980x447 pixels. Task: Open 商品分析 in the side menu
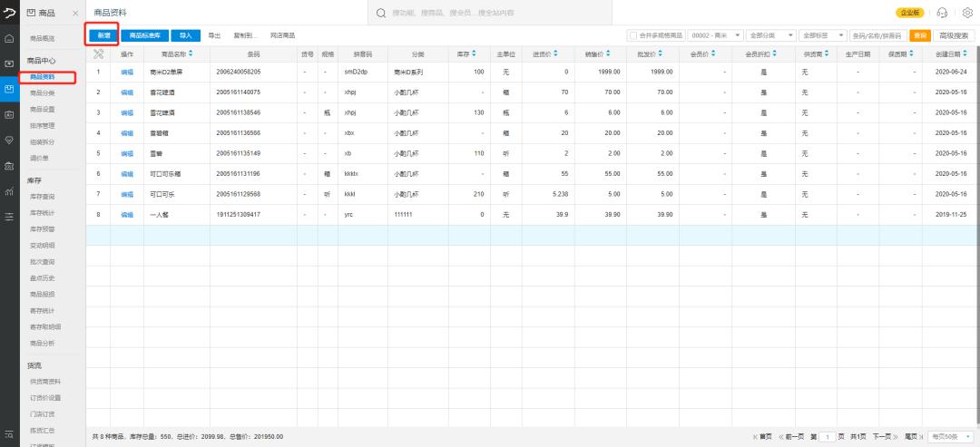[42, 343]
